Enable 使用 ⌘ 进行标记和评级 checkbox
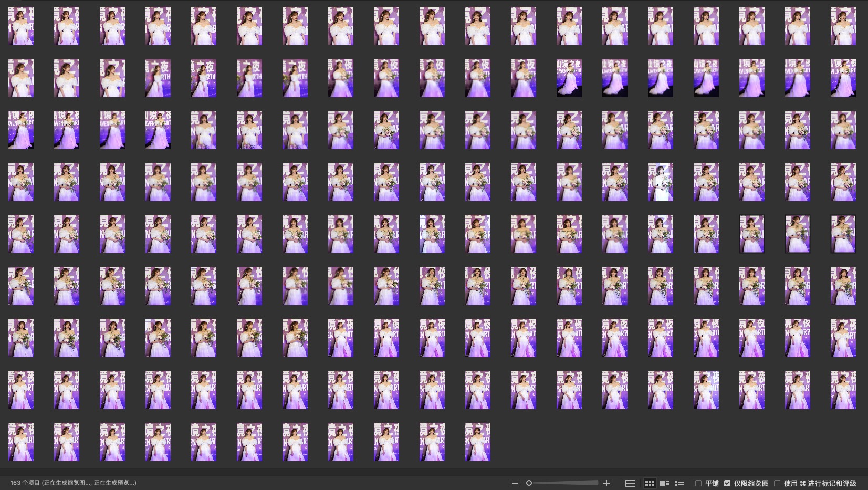This screenshot has width=868, height=490. [x=777, y=483]
